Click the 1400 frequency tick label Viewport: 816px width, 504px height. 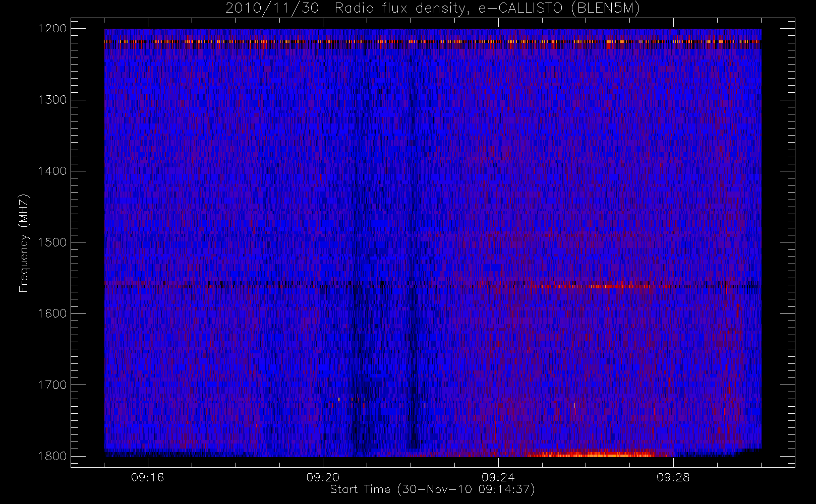point(52,171)
